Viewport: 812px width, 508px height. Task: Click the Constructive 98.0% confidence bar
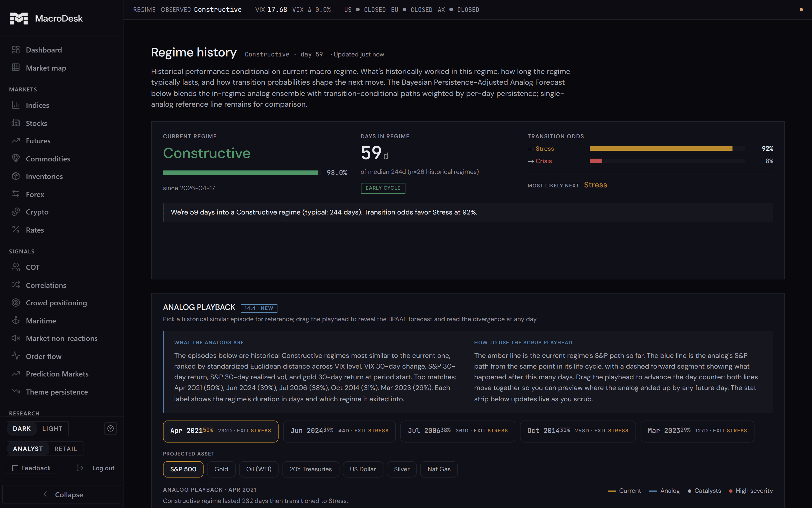pos(242,172)
